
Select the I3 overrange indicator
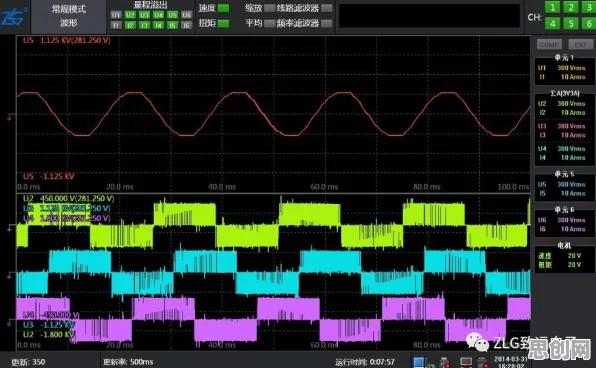pos(144,25)
